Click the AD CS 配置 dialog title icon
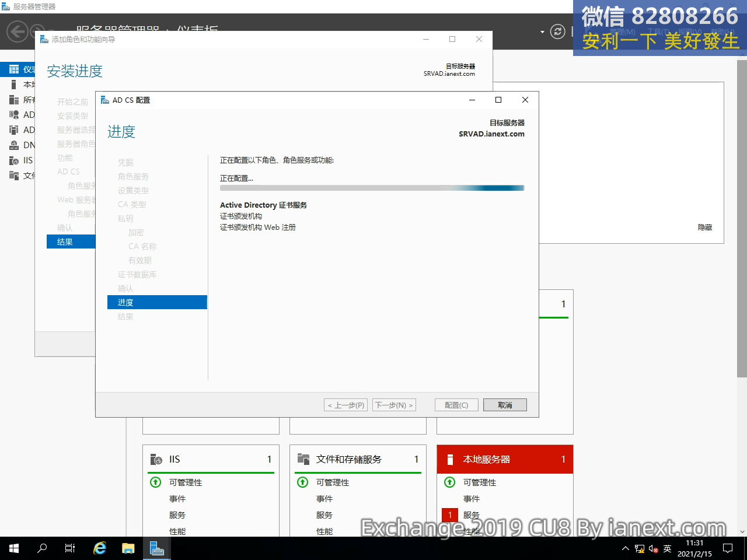Screen dimensions: 747x560 (x=105, y=100)
